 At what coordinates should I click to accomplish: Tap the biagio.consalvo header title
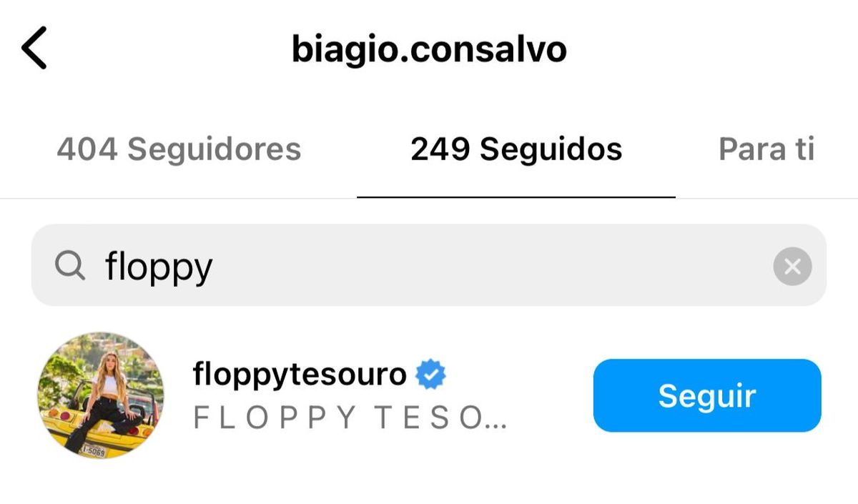(x=429, y=49)
